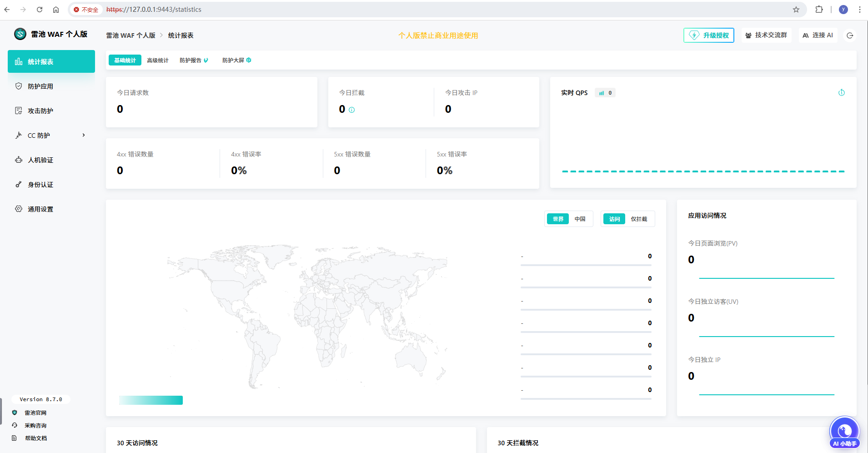The width and height of the screenshot is (868, 453).
Task: Click the 升级授权 button
Action: [x=709, y=35]
